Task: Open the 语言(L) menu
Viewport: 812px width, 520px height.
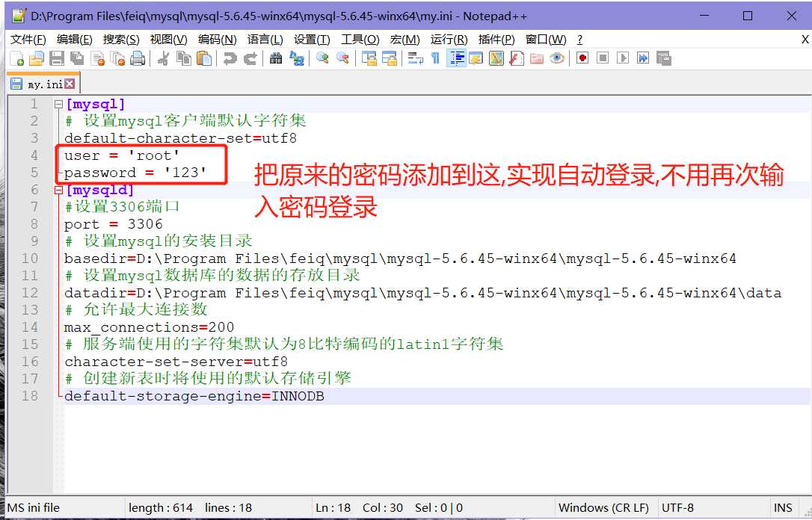Action: pyautogui.click(x=265, y=40)
